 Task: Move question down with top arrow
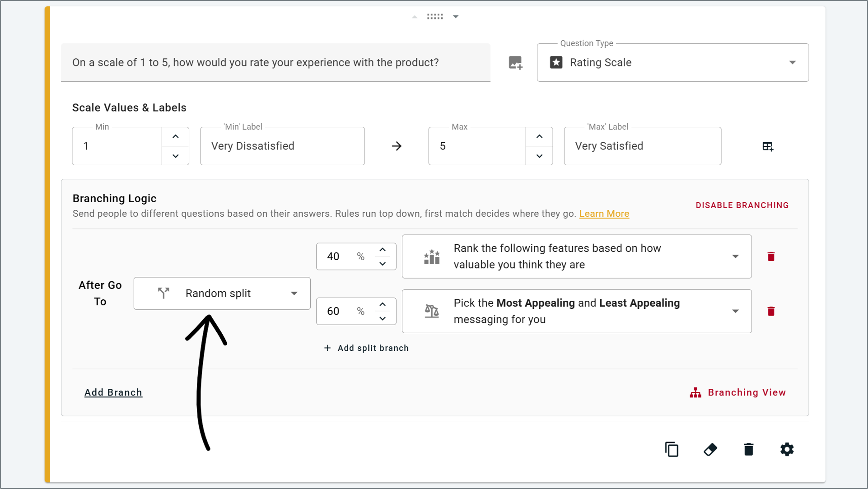[x=456, y=17]
